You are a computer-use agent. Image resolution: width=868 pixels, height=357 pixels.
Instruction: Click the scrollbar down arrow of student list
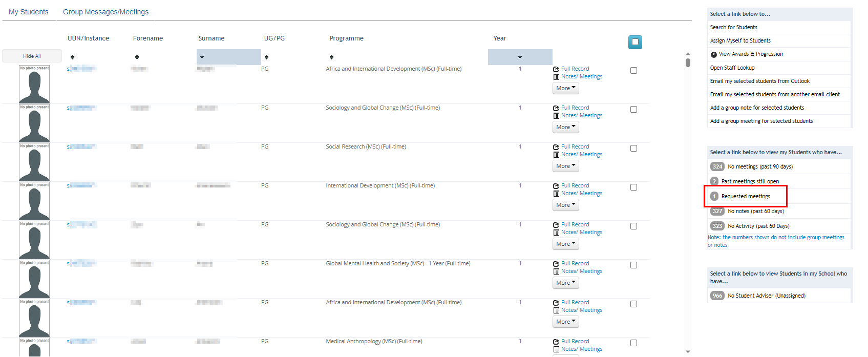(x=688, y=352)
